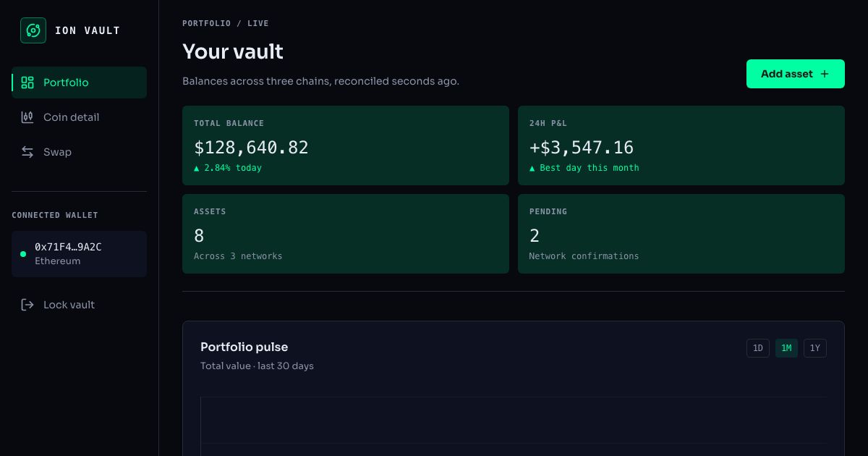This screenshot has width=868, height=456.
Task: Click the balances reconciled subtitle text
Action: [x=320, y=81]
